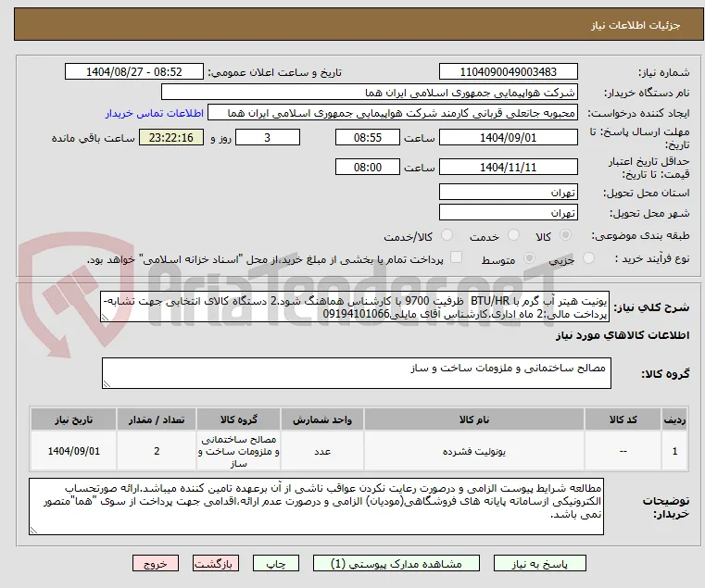Click the item name یونولیت فشرده cell
This screenshot has height=588, width=705.
coord(474,451)
